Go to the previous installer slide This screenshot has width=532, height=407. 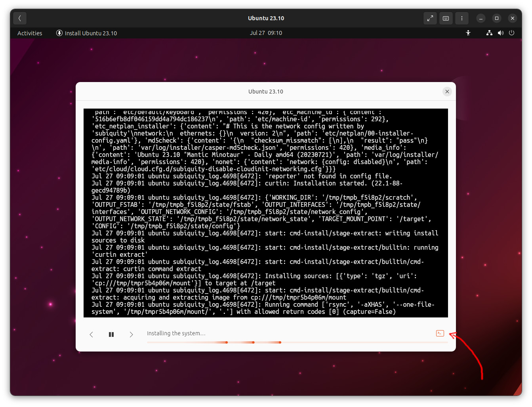coord(92,334)
